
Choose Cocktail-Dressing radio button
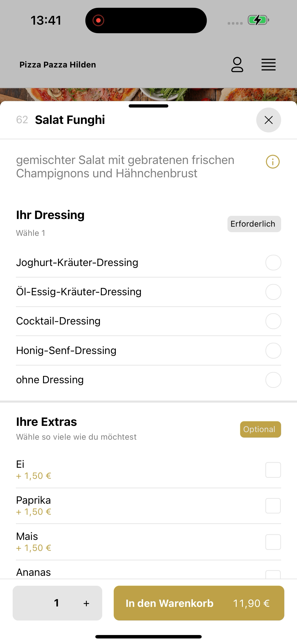[x=273, y=321]
